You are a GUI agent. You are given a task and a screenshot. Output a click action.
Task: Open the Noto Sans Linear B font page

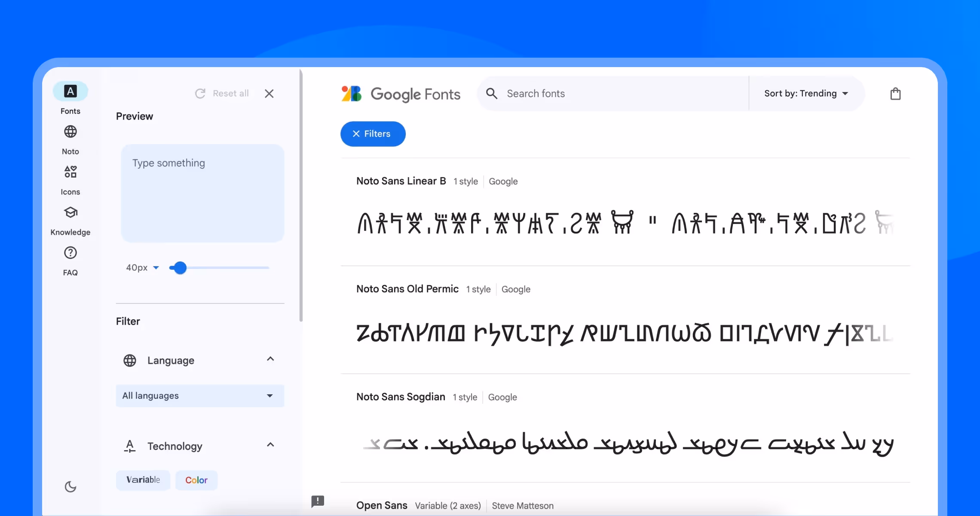coord(400,181)
